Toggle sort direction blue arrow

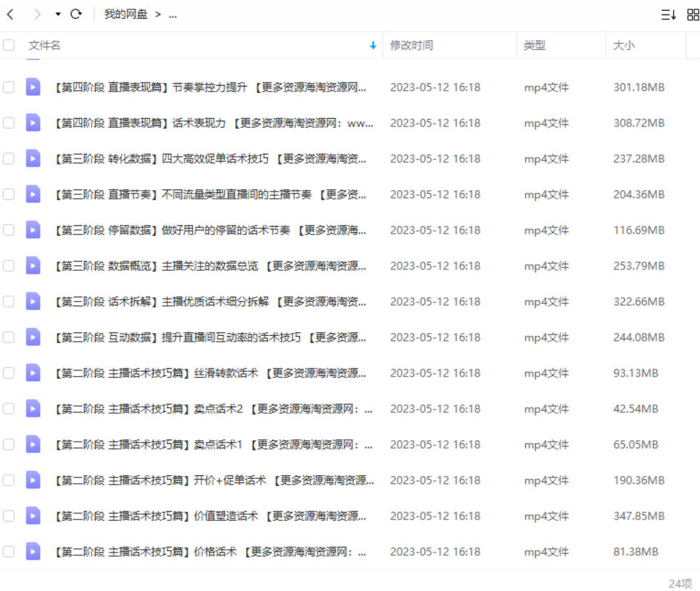(x=373, y=46)
